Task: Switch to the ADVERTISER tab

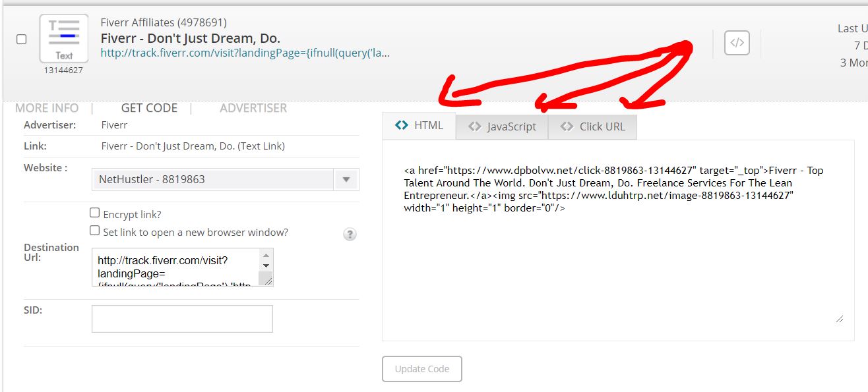Action: [253, 108]
